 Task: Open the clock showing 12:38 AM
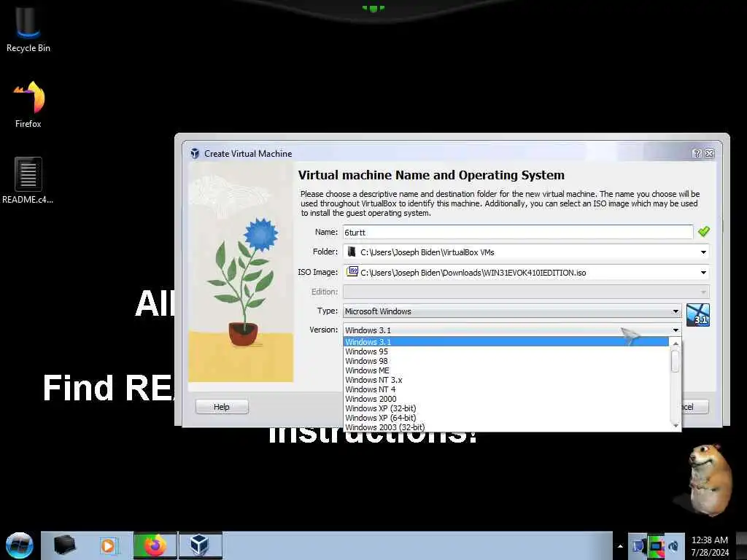(710, 545)
